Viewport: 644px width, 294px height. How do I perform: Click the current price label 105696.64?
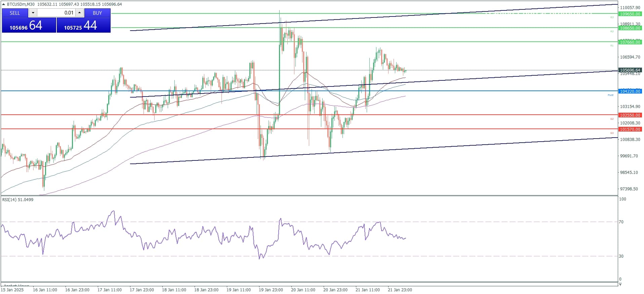click(630, 70)
